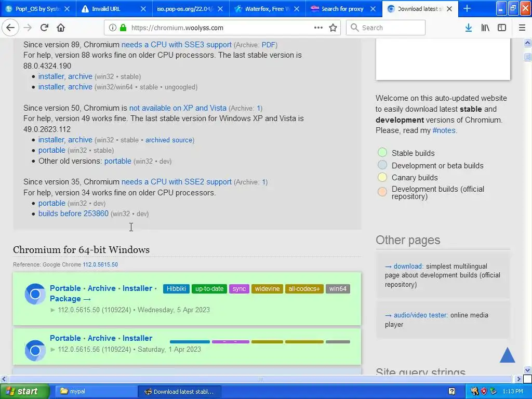532x399 pixels.
Task: Click the address bar URL
Action: coord(177,28)
